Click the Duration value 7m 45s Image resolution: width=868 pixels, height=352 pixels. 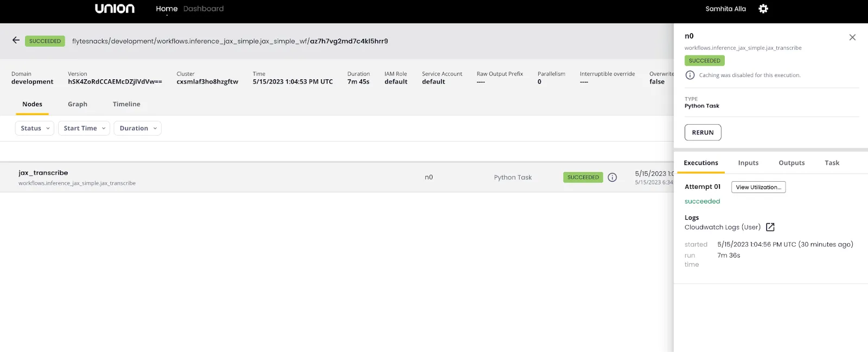coord(359,82)
